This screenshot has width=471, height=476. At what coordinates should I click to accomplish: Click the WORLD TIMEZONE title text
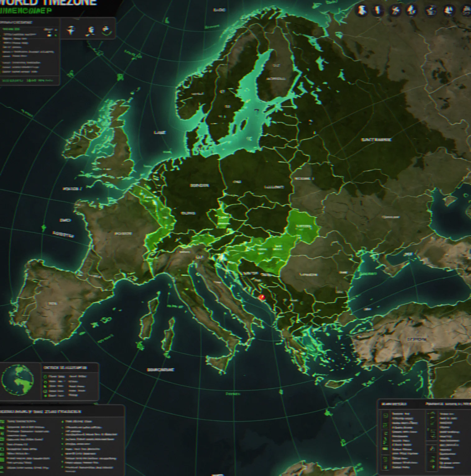click(48, 3)
